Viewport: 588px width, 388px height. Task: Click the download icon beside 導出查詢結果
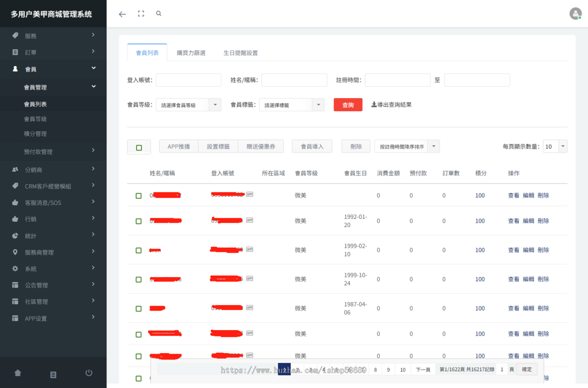374,104
